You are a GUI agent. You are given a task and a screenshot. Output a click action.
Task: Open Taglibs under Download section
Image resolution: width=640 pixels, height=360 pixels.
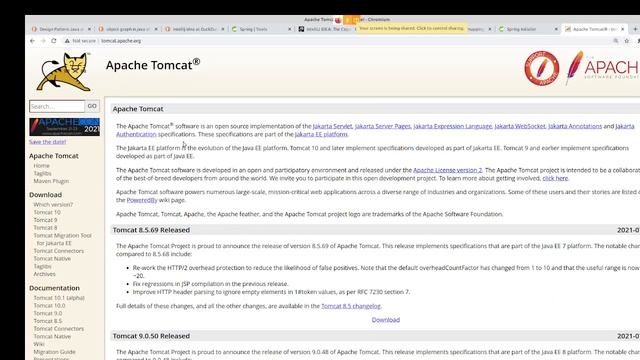point(42,267)
